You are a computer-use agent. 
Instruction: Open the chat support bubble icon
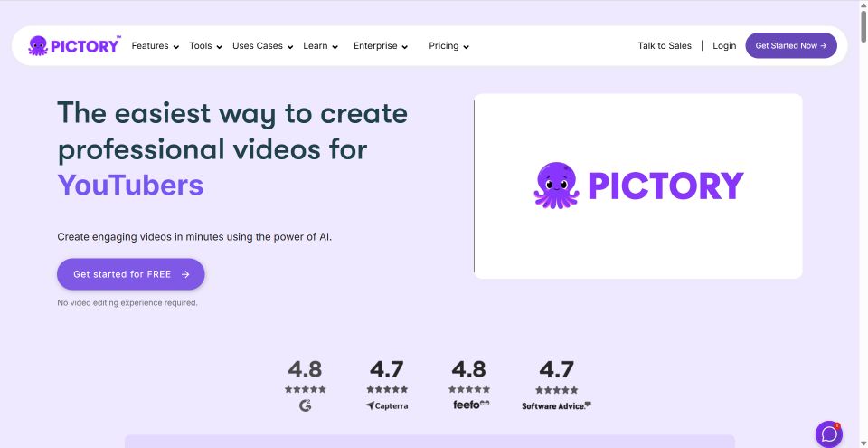click(829, 434)
